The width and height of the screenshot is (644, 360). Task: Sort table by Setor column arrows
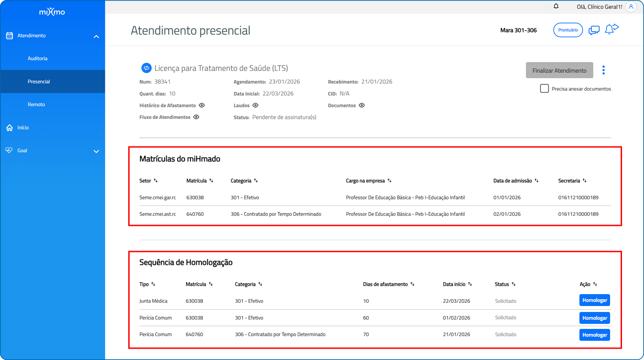coord(156,181)
